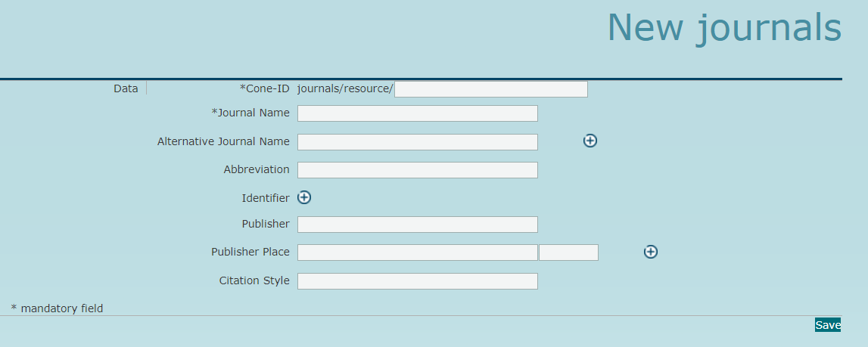Focus the Publisher input field
This screenshot has height=347, width=868.
(x=417, y=225)
